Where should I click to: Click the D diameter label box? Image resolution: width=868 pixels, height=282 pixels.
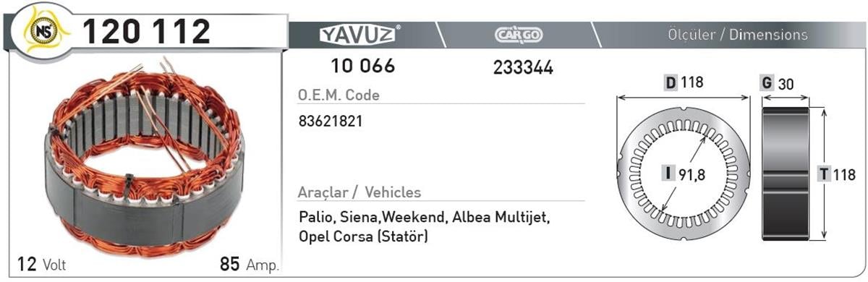pyautogui.click(x=671, y=83)
